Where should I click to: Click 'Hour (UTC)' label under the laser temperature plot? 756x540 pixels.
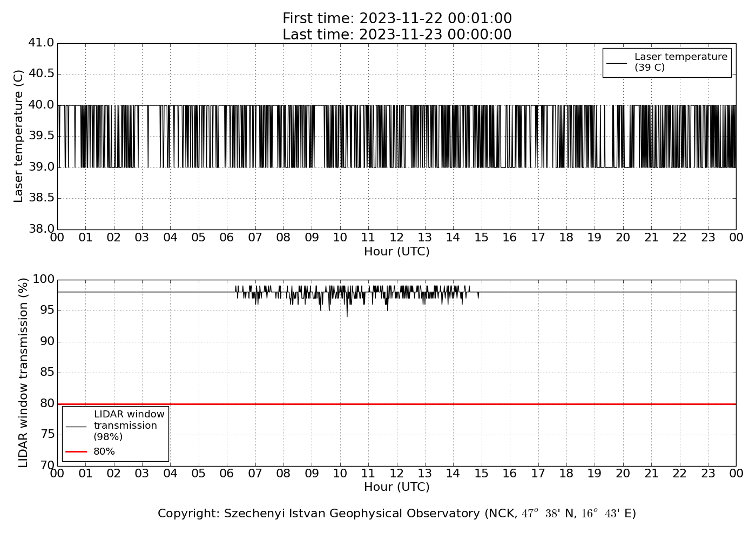(397, 252)
